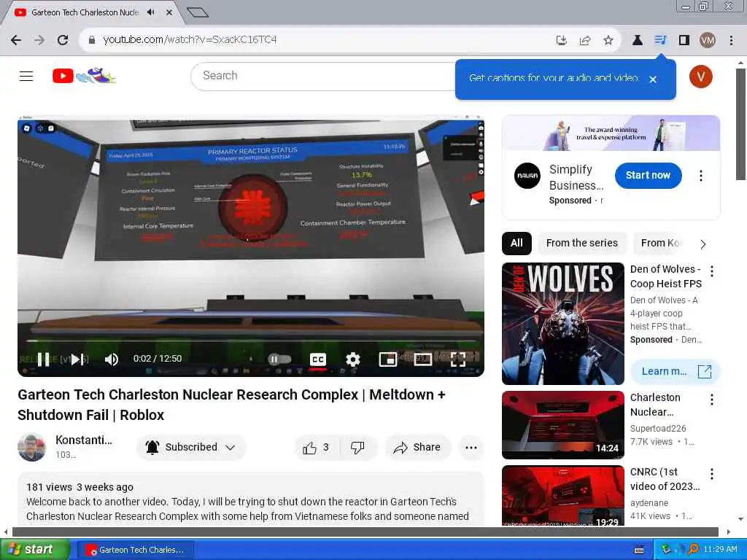The width and height of the screenshot is (747, 560).
Task: Mute the tab via speaker icon
Action: (x=151, y=12)
